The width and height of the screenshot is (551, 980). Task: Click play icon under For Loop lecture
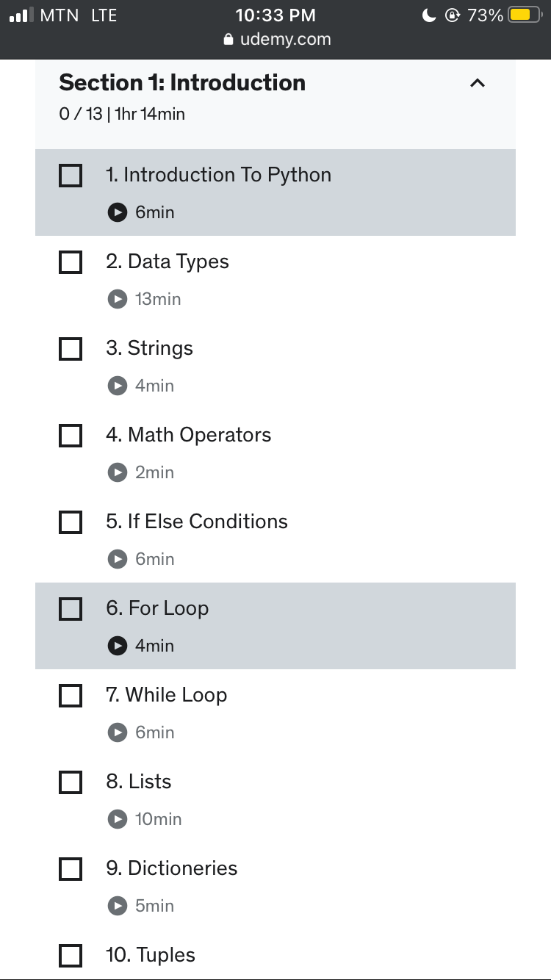click(x=118, y=646)
